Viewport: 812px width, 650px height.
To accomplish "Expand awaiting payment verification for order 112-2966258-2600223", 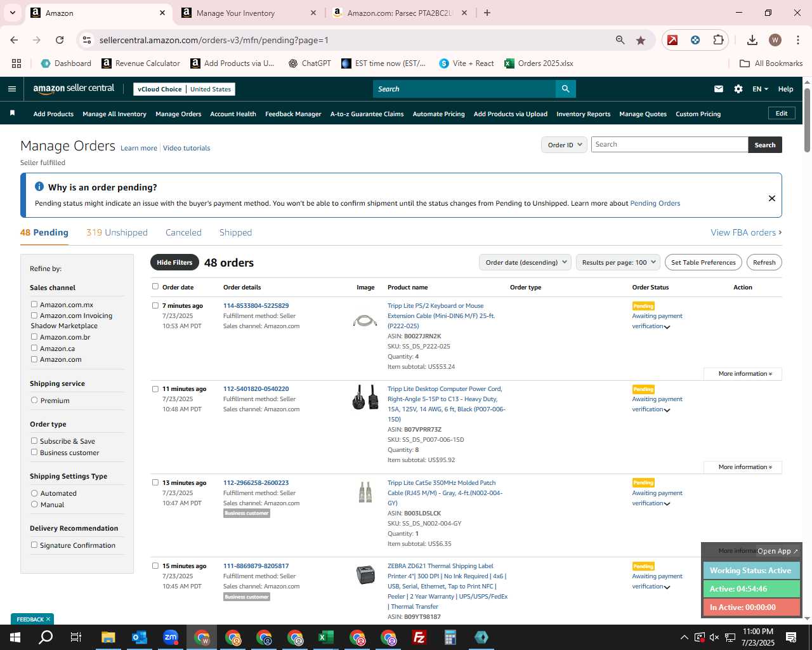I will click(667, 504).
